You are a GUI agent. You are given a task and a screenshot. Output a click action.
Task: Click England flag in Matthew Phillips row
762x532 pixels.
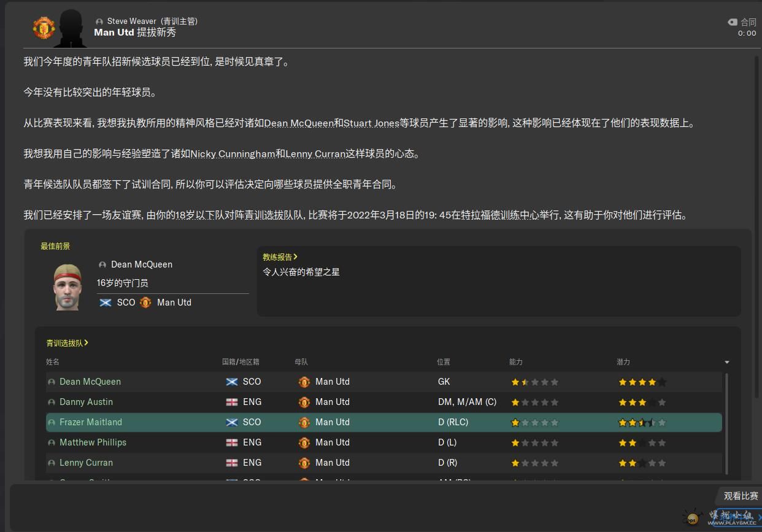point(232,442)
